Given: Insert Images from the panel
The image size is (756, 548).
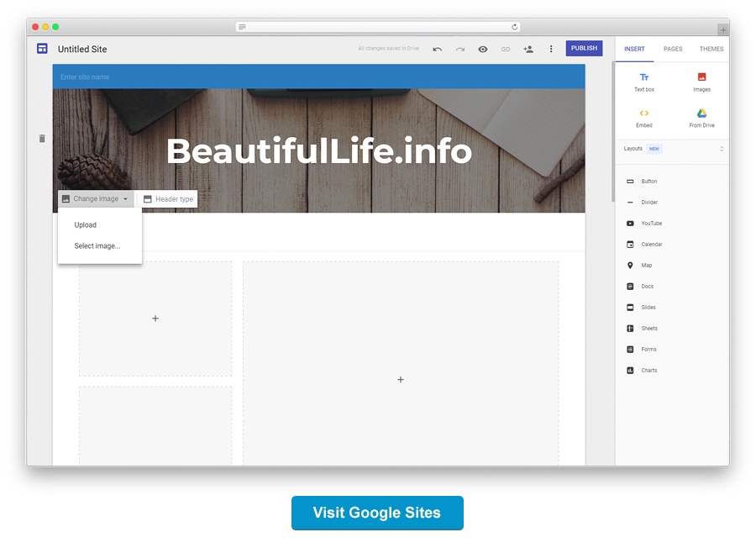Looking at the screenshot, I should pos(701,82).
